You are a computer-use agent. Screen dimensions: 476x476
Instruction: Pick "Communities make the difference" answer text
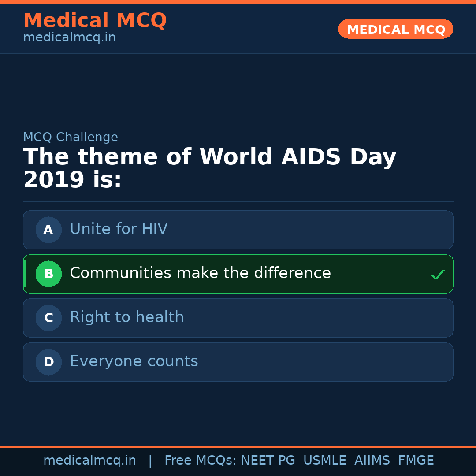click(200, 273)
